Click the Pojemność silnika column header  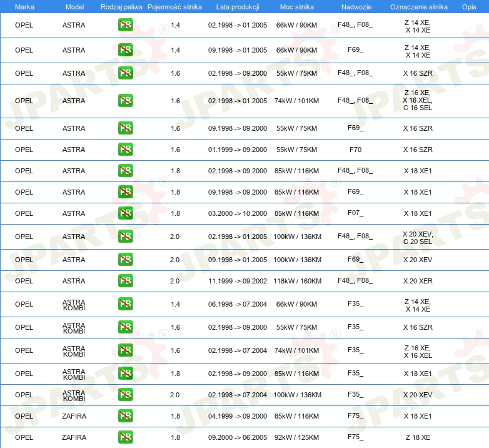coord(174,7)
